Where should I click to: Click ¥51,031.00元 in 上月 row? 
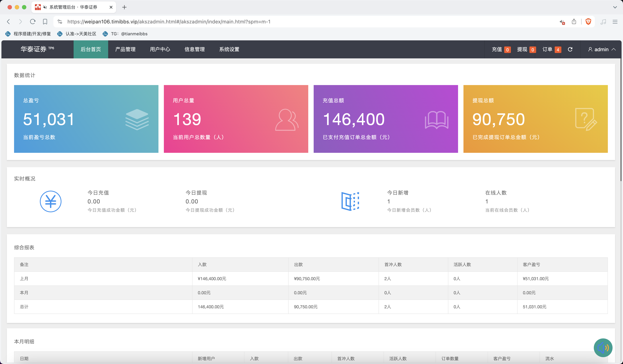coord(536,279)
